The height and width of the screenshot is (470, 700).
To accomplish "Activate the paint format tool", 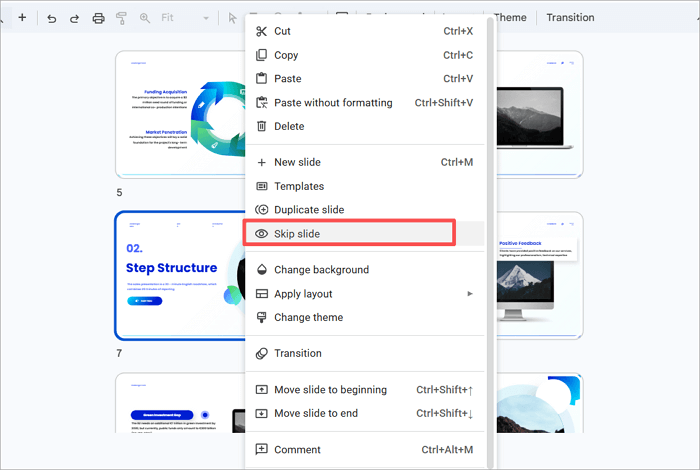I will point(121,18).
